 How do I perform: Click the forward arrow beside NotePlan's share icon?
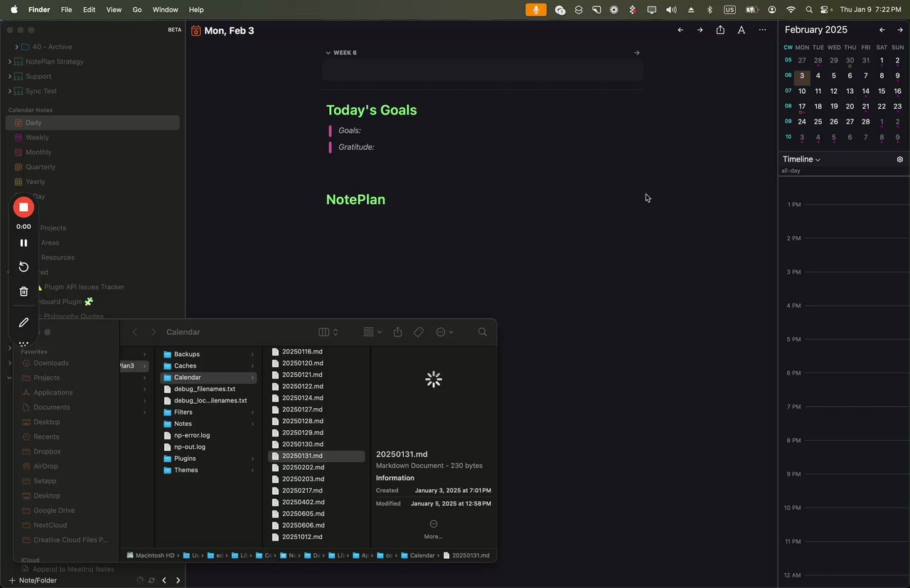[700, 30]
